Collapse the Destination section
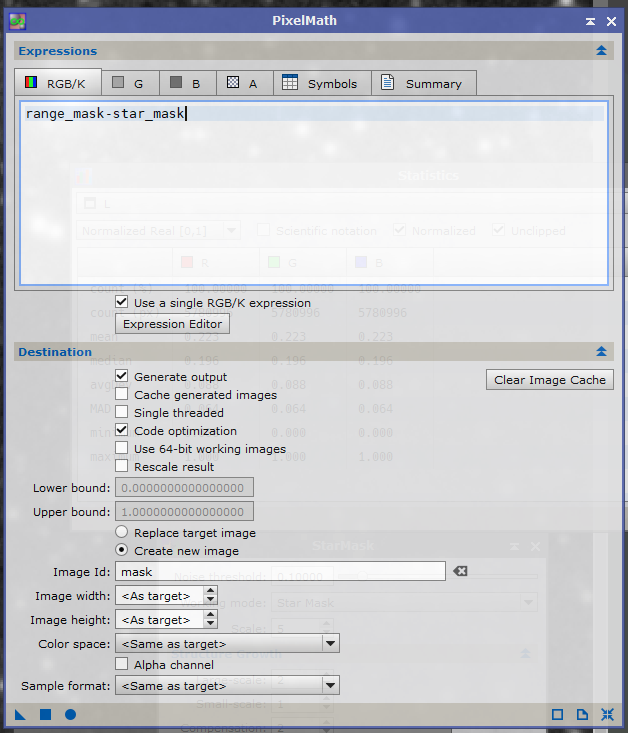628x733 pixels. [601, 352]
